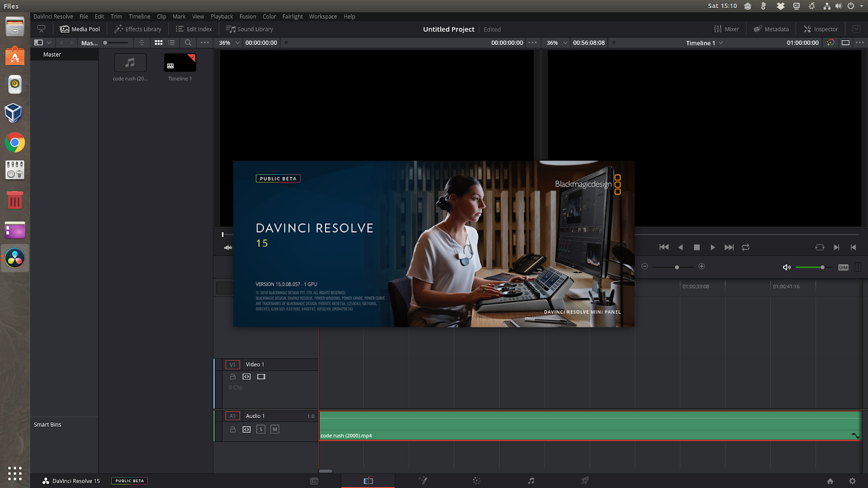Open media pool options three-dots menu

[x=205, y=43]
